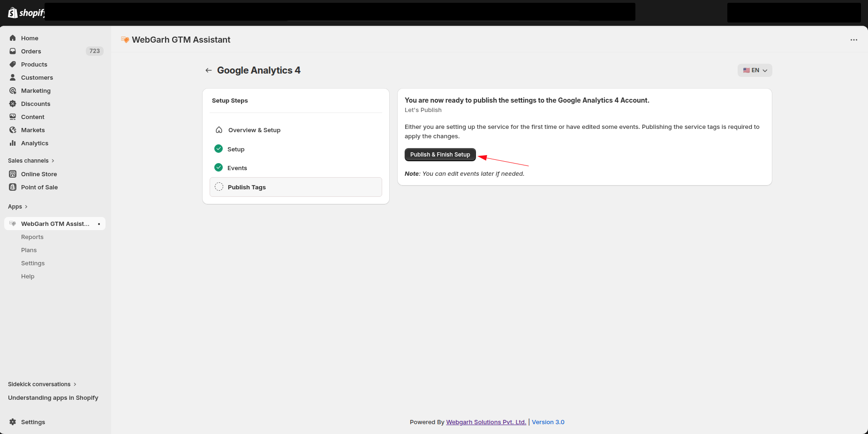This screenshot has height=434, width=868.
Task: Expand Sidekick conversations chevron
Action: click(x=75, y=384)
